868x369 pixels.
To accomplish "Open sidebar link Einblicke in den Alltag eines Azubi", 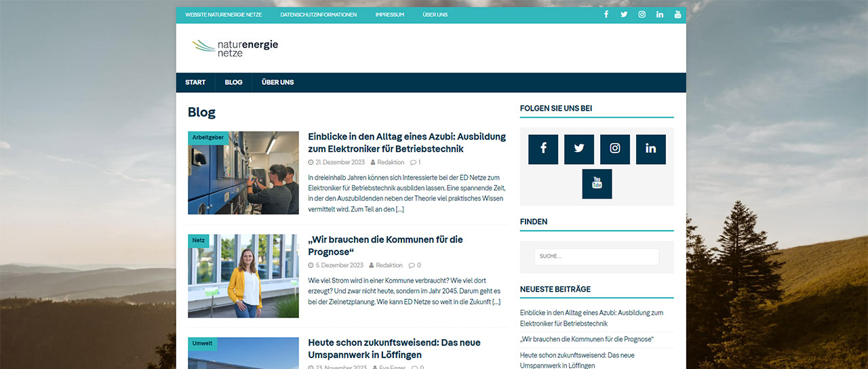I will [591, 318].
